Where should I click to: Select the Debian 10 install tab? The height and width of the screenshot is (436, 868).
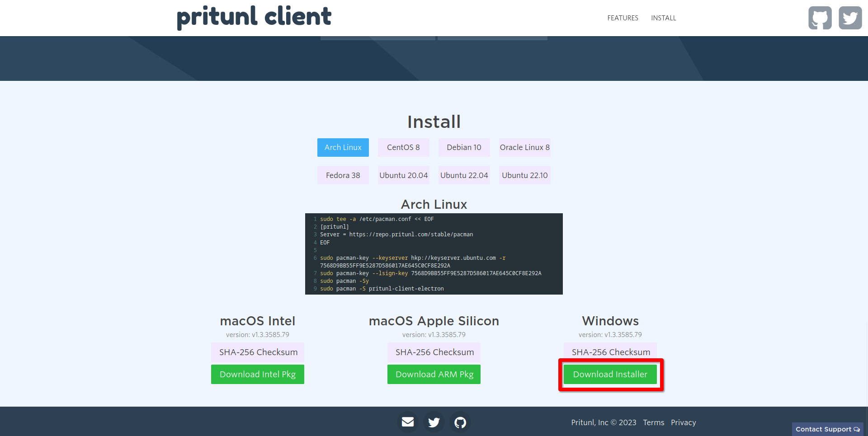pyautogui.click(x=464, y=147)
